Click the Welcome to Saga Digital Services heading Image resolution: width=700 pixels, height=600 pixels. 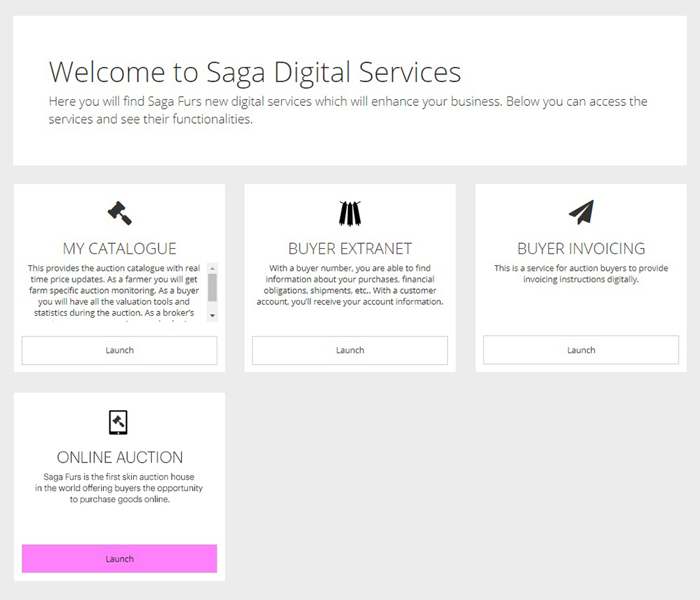point(255,72)
